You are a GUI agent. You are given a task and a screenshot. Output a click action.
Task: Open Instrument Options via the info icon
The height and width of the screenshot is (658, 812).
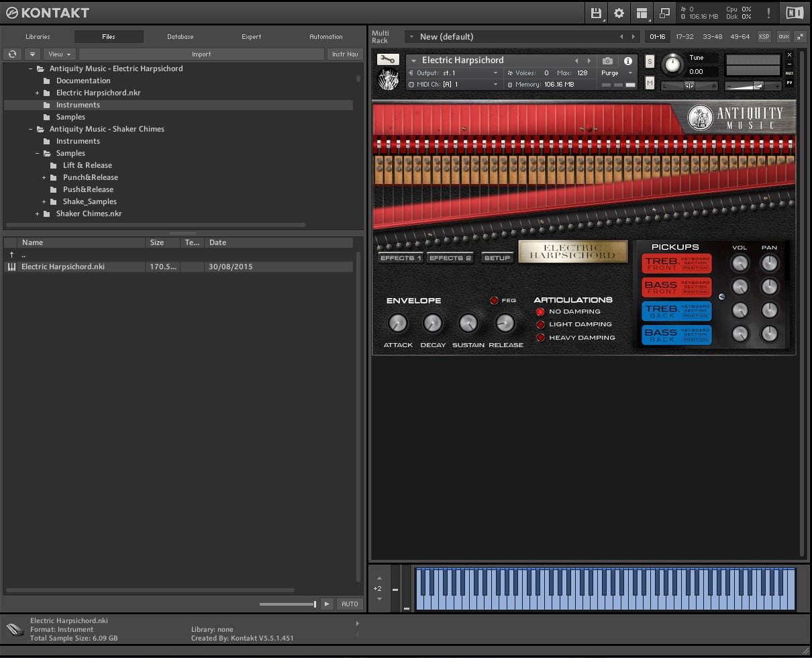click(629, 60)
